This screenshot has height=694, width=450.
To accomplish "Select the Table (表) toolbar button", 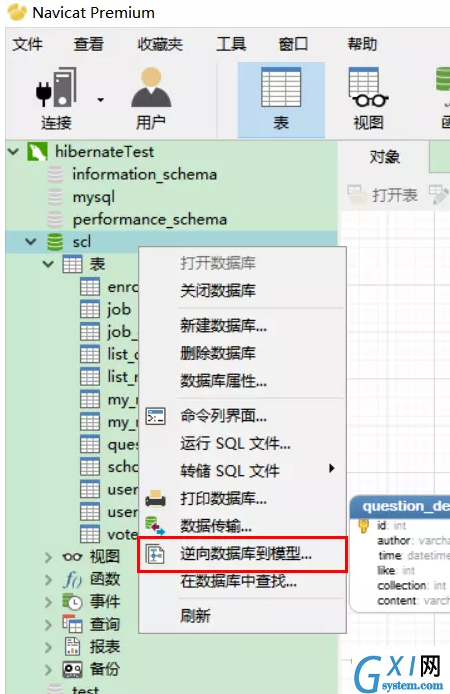I will tap(281, 100).
